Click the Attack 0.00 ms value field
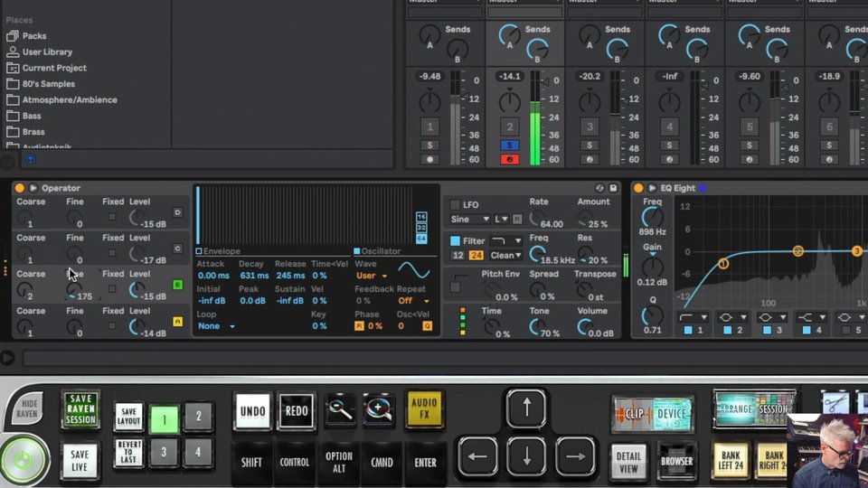This screenshot has height=488, width=868. coord(213,276)
